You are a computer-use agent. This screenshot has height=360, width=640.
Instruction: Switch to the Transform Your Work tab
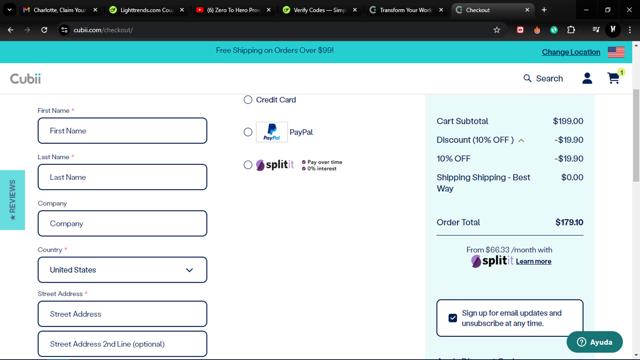405,10
